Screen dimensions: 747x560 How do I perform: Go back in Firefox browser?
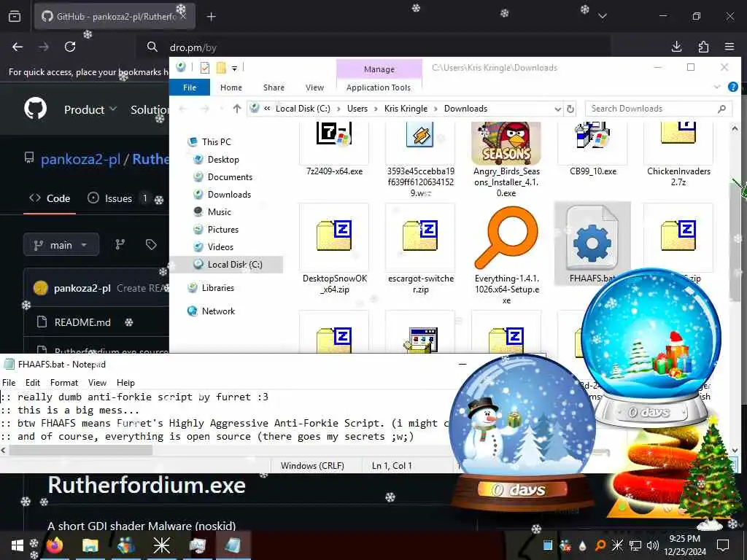pos(18,47)
